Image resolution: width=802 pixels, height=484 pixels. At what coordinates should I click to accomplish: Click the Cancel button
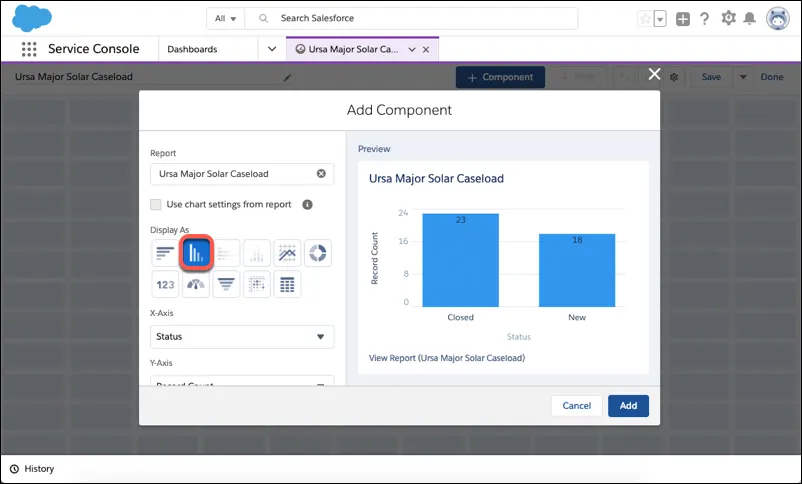pyautogui.click(x=576, y=406)
